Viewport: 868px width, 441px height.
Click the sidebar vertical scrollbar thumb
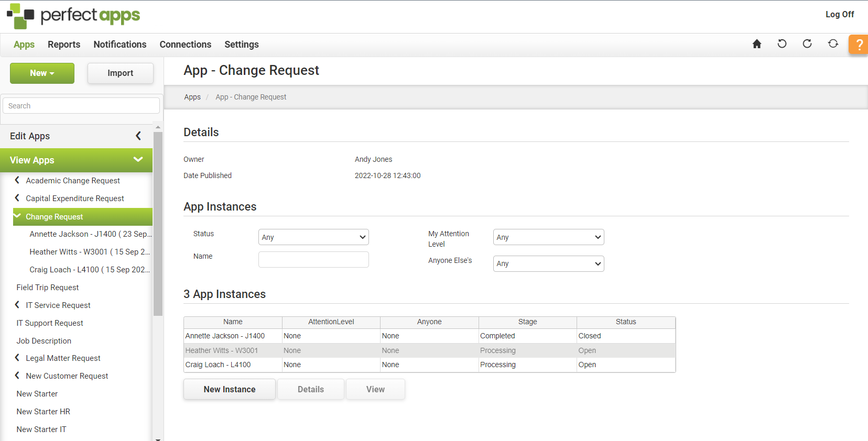click(158, 224)
